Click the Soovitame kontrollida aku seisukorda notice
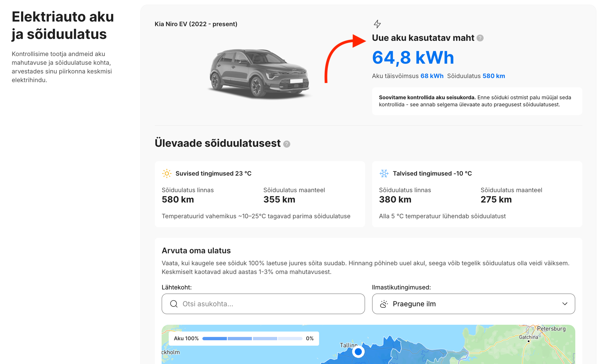This screenshot has height=364, width=607. click(477, 101)
